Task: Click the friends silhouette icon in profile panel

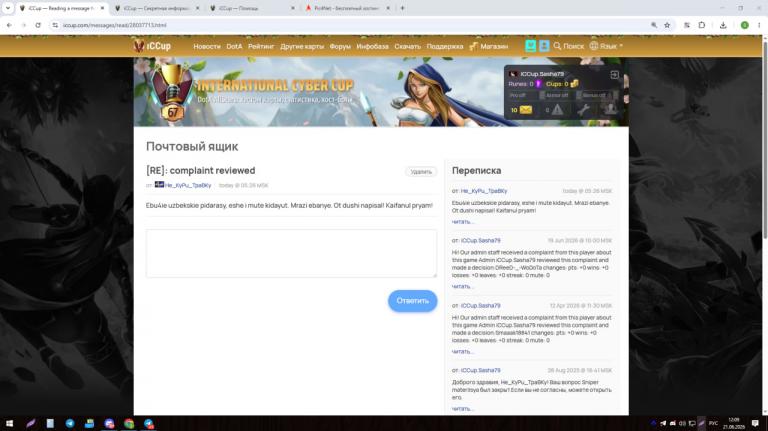Action: point(610,109)
